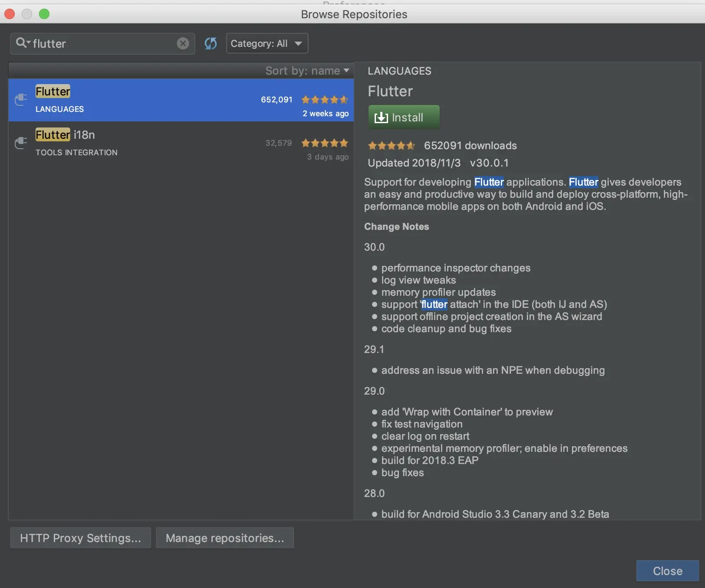Viewport: 705px width, 588px height.
Task: Click the star rating in details panel
Action: pos(391,146)
